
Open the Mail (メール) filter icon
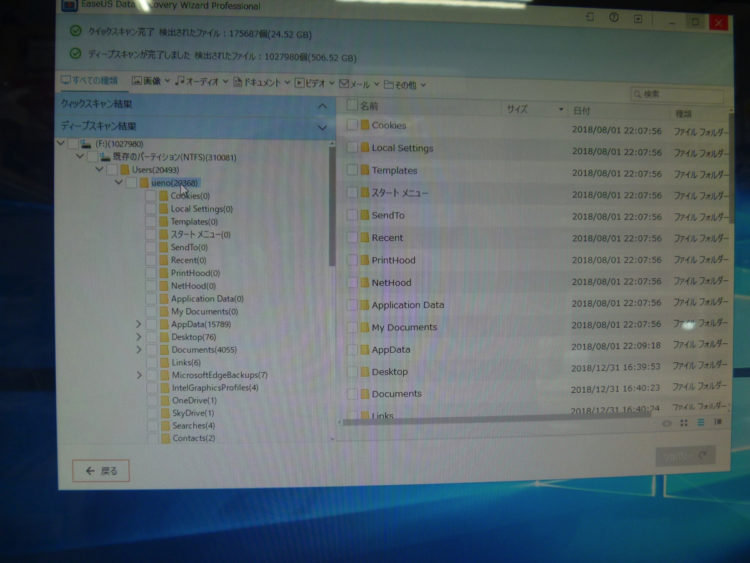[x=343, y=84]
